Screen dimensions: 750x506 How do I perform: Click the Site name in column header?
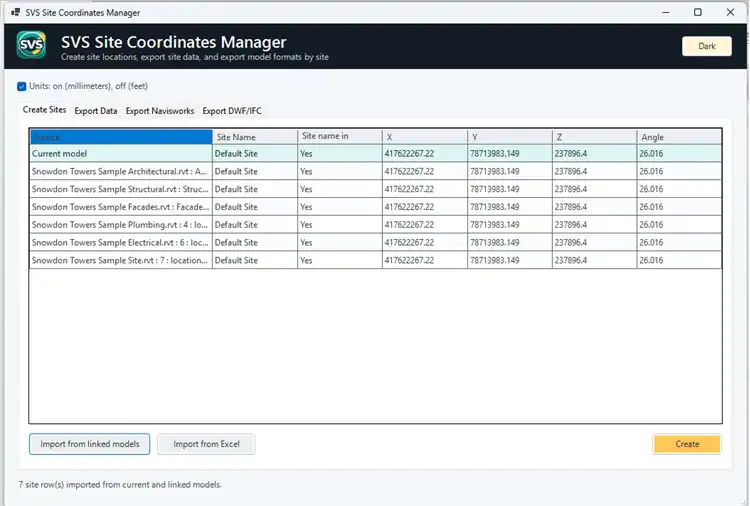point(340,136)
